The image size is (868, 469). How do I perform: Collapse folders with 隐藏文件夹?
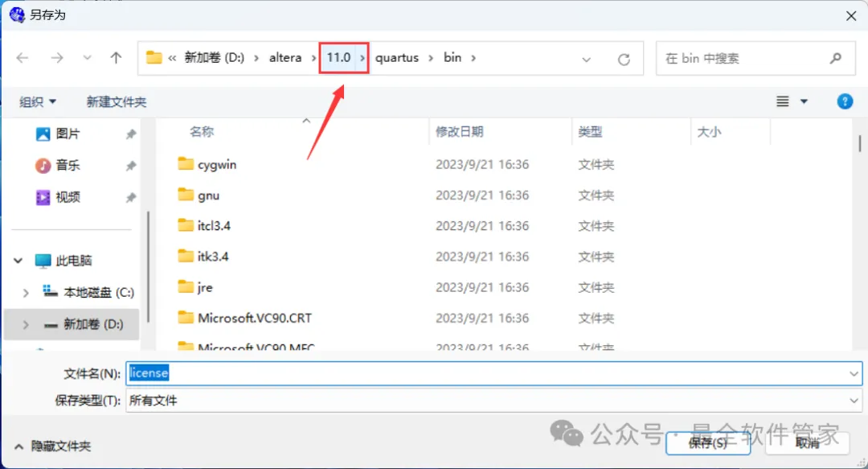click(x=52, y=446)
